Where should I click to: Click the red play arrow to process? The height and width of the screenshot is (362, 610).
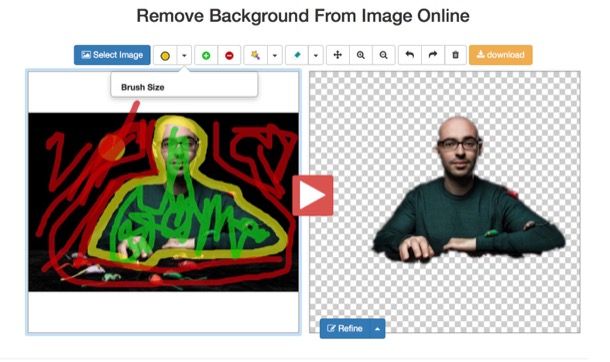[x=313, y=195]
